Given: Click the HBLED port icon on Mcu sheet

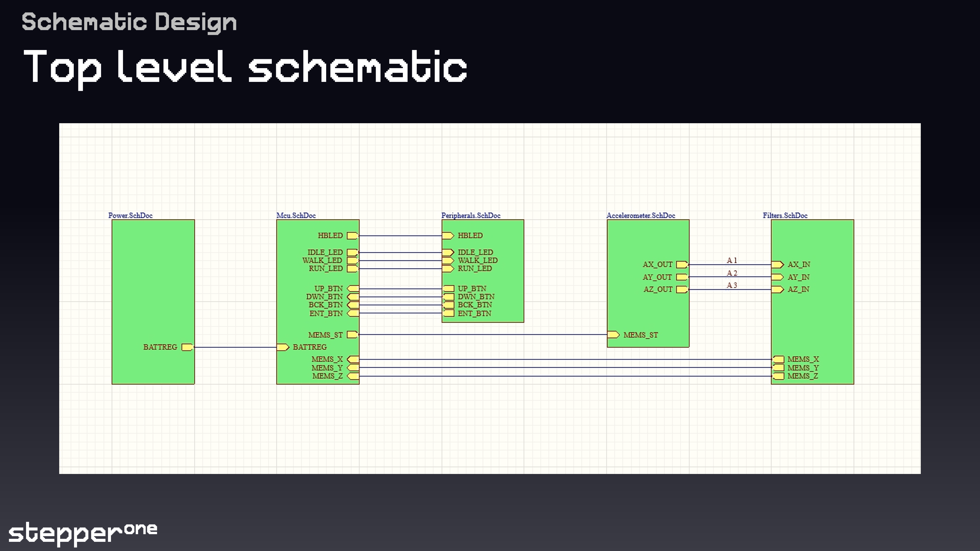Looking at the screenshot, I should (x=352, y=236).
